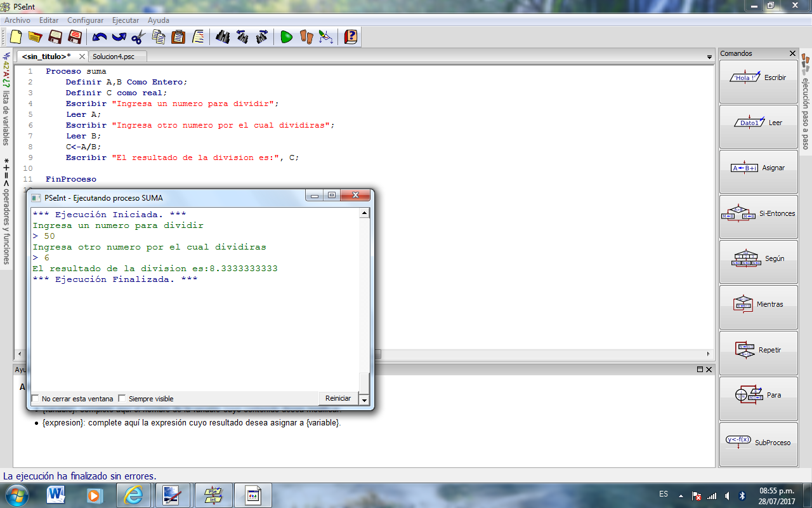This screenshot has height=508, width=812.
Task: Click the editor horizontal scrollbar right arrow
Action: tap(709, 354)
